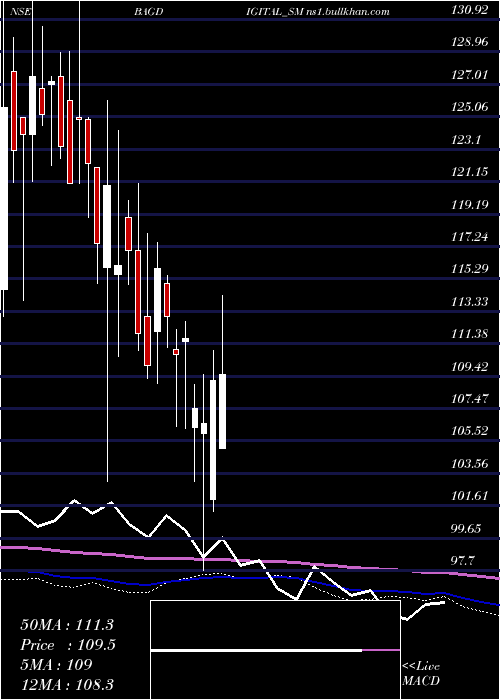Click the 5MA : 109 readout
Screen dimensions: 500x700
click(56, 665)
